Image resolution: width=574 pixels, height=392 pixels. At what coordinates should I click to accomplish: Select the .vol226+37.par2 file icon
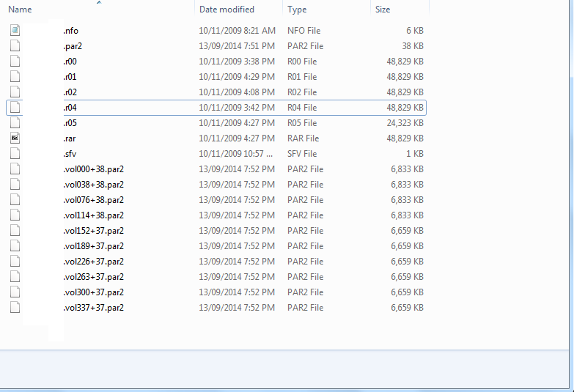point(15,261)
